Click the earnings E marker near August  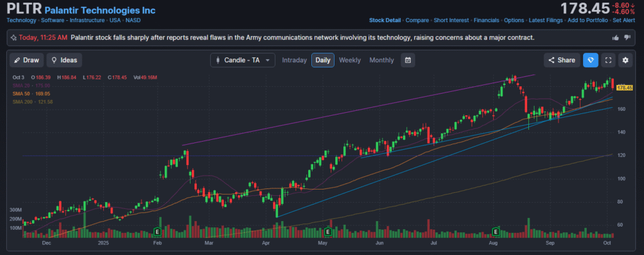tap(496, 232)
